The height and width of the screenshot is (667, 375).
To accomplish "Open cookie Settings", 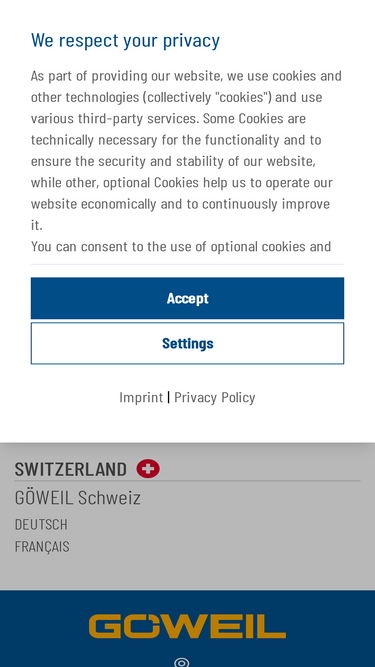I will coord(188,343).
